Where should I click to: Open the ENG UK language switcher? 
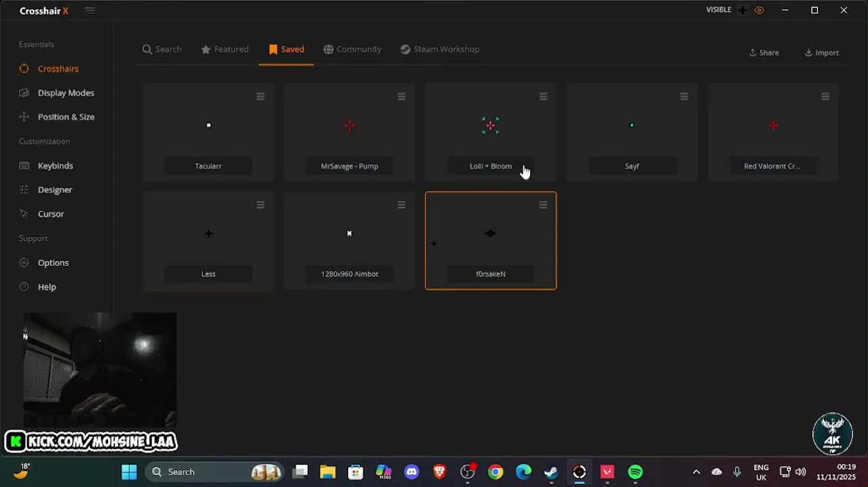tap(761, 472)
